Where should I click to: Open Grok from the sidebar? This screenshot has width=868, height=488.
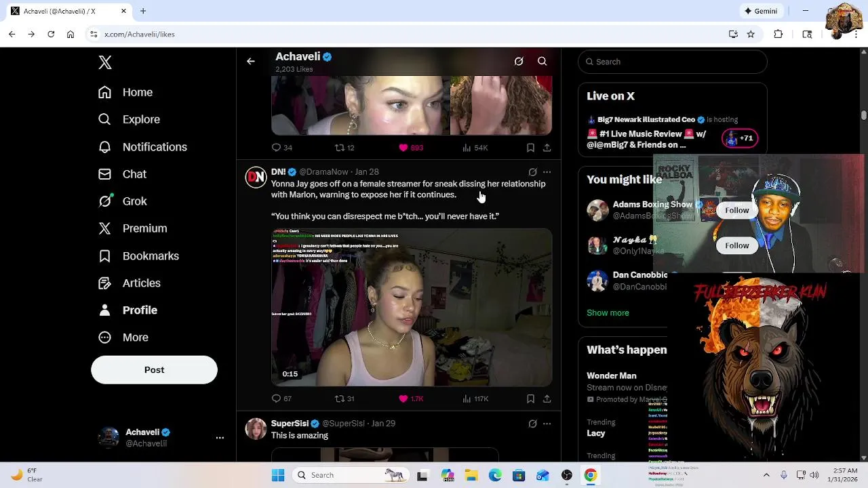tap(122, 201)
